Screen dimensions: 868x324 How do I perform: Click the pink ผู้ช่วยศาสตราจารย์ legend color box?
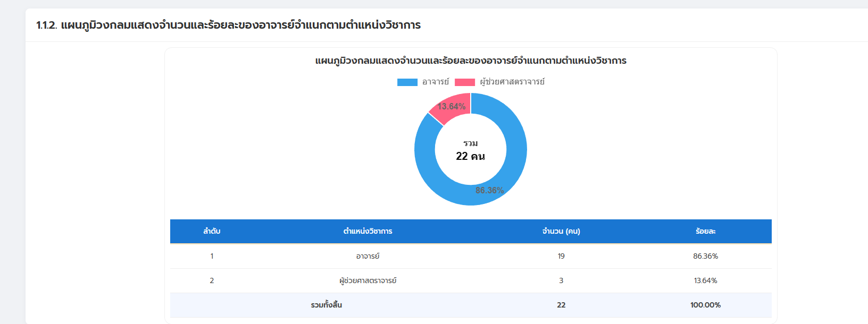point(464,82)
